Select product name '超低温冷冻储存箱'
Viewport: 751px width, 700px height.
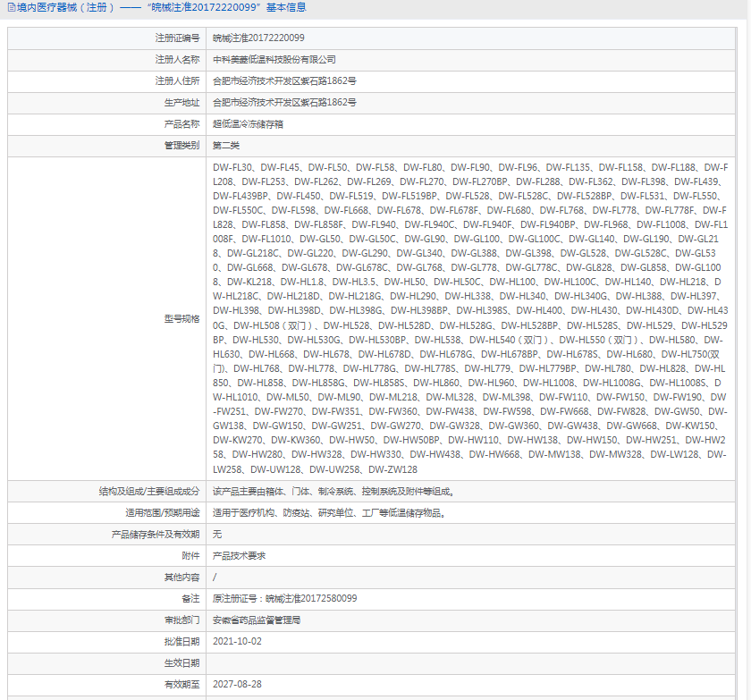pos(249,124)
